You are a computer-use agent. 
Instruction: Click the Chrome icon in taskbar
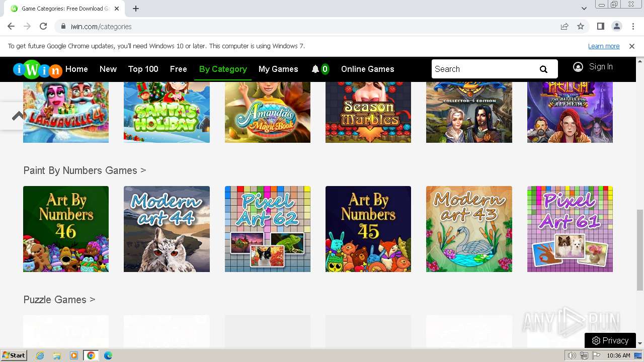(x=91, y=355)
